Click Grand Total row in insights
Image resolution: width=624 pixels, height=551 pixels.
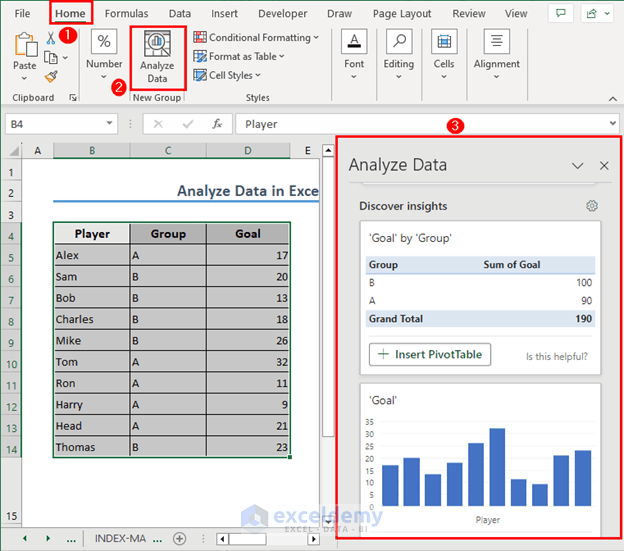480,319
